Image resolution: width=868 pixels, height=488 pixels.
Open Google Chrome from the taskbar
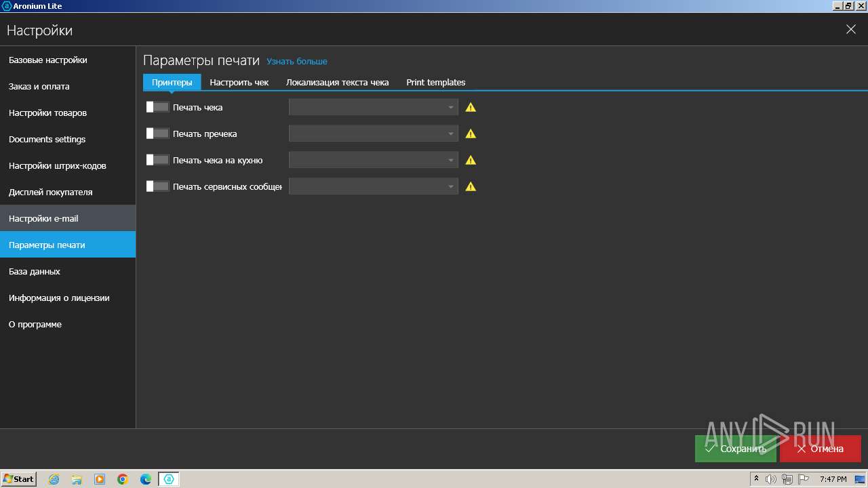(123, 479)
